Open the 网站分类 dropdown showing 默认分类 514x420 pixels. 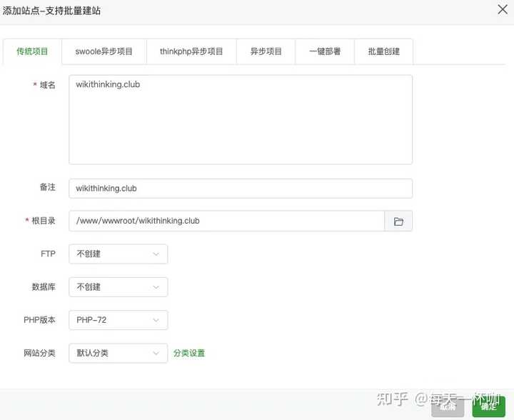click(119, 353)
